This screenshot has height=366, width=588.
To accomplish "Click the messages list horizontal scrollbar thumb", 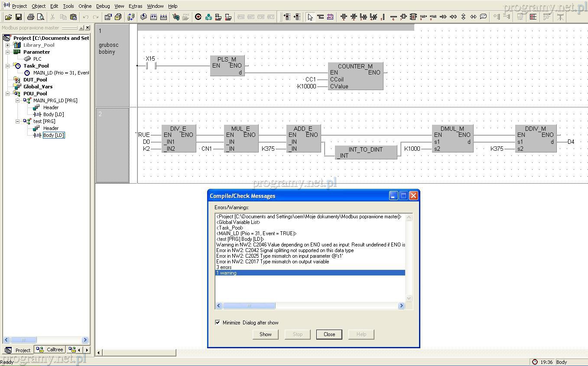I will 249,305.
